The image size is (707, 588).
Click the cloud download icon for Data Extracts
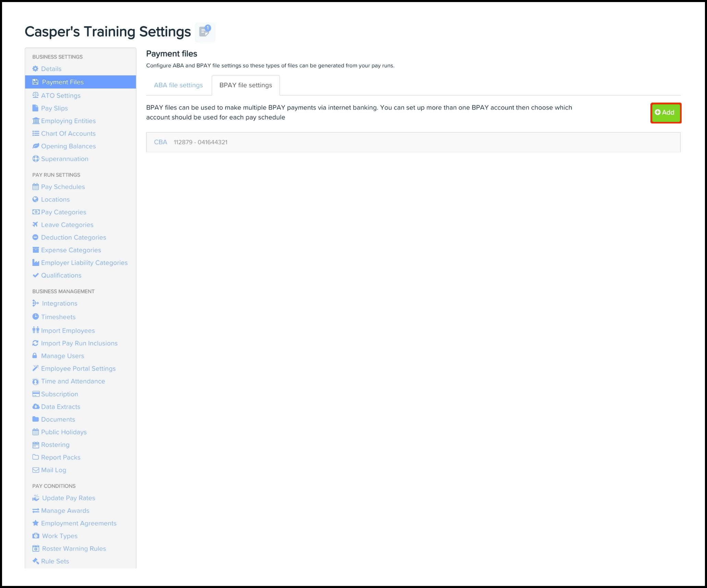[x=36, y=407]
